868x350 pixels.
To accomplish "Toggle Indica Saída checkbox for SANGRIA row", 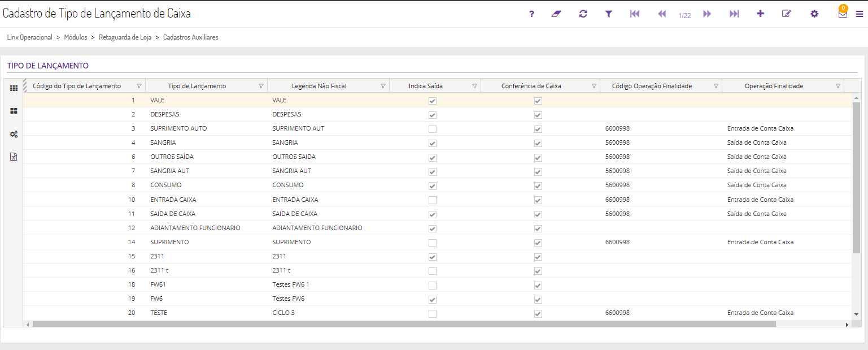I will pos(433,143).
